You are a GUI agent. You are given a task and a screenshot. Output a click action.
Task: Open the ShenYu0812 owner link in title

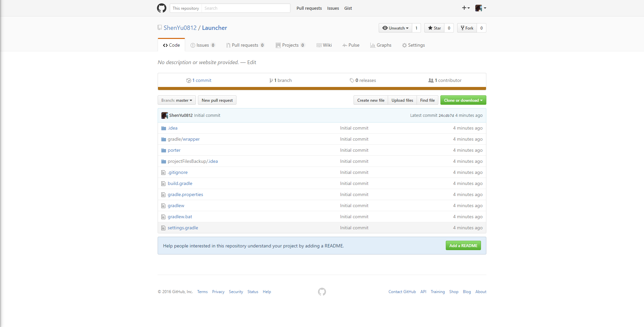click(180, 28)
